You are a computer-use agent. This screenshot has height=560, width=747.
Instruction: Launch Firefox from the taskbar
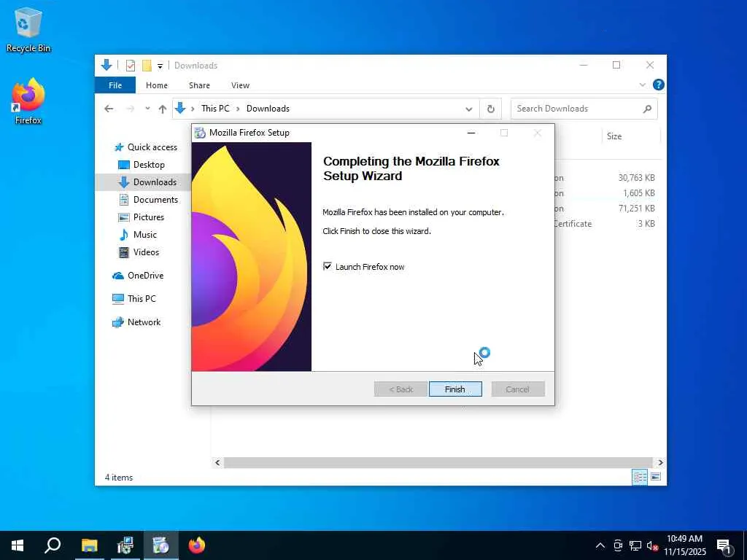[197, 545]
